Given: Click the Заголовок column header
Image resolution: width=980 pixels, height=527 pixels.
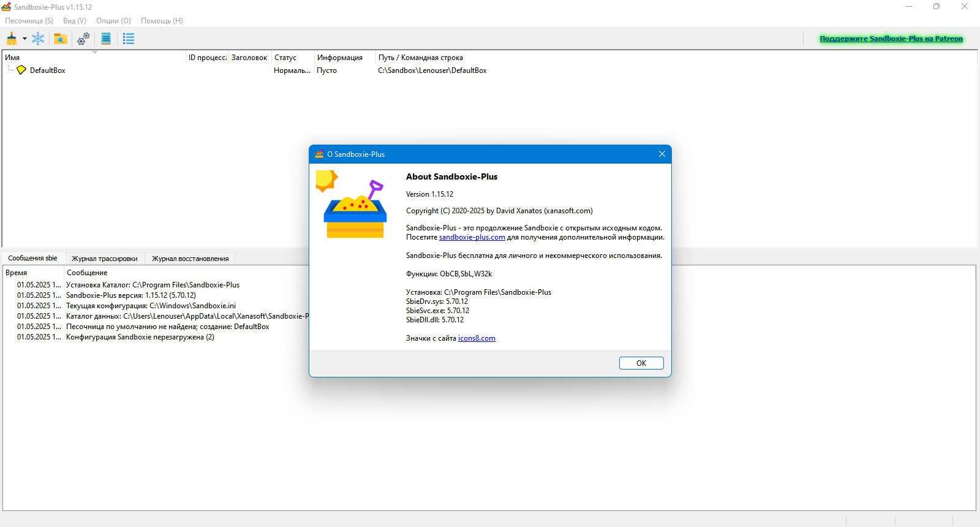Looking at the screenshot, I should click(249, 58).
